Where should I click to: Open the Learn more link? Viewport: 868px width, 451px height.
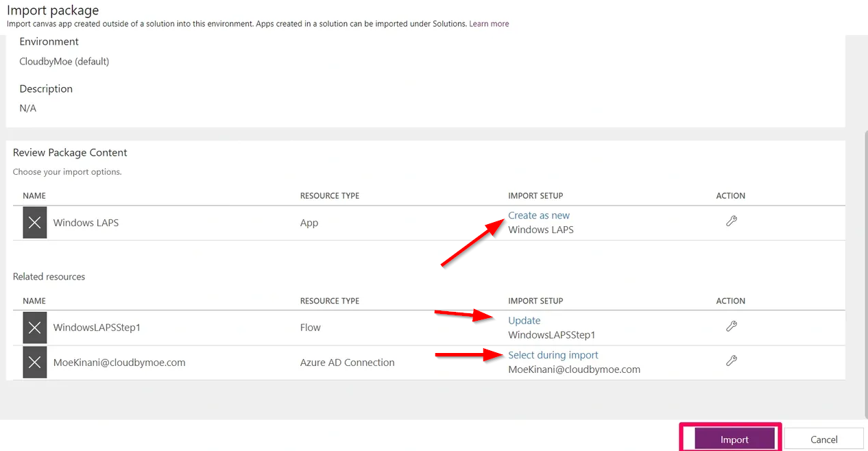pos(489,23)
